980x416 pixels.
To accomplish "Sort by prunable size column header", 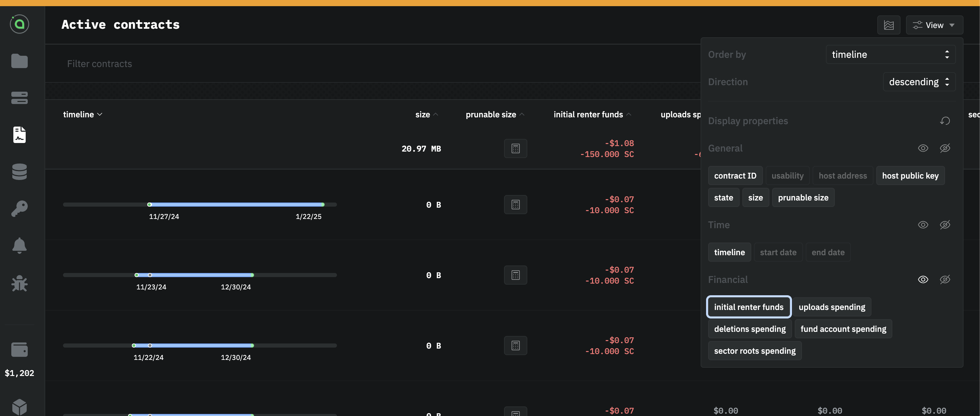I will pos(495,115).
